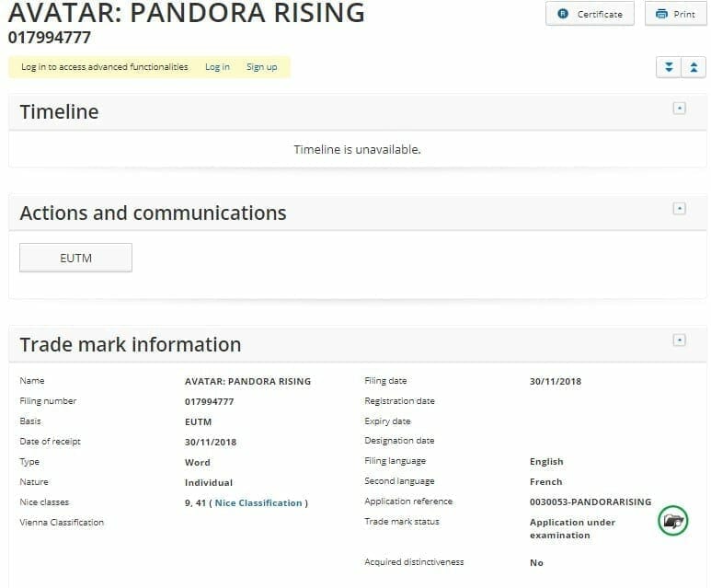Open the Nice Classification link
Screen dimensions: 711x588
[258, 502]
